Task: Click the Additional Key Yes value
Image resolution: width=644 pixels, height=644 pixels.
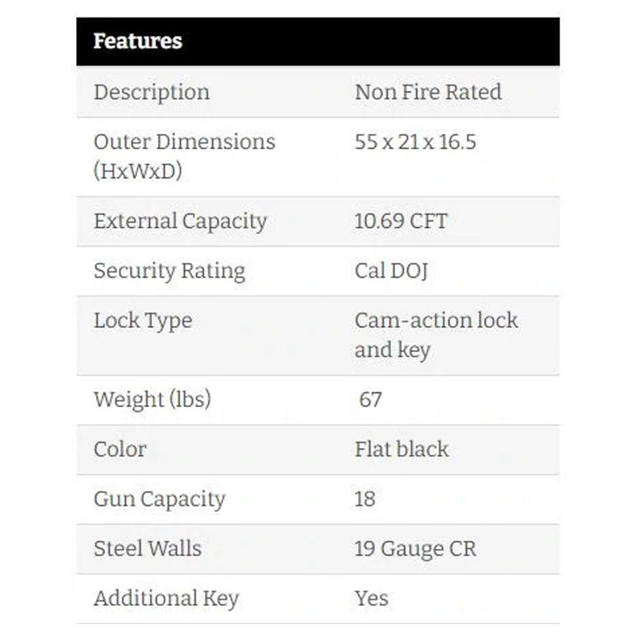Action: [x=372, y=598]
